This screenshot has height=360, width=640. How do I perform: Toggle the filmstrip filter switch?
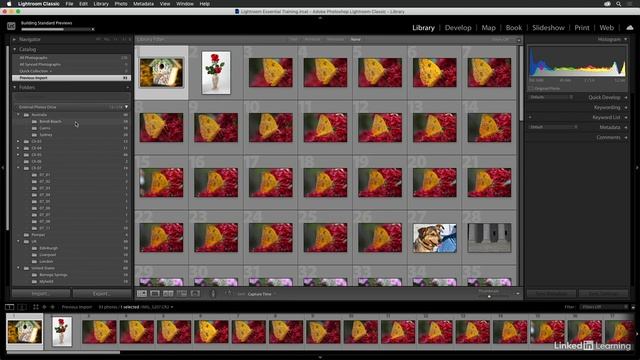pos(633,307)
